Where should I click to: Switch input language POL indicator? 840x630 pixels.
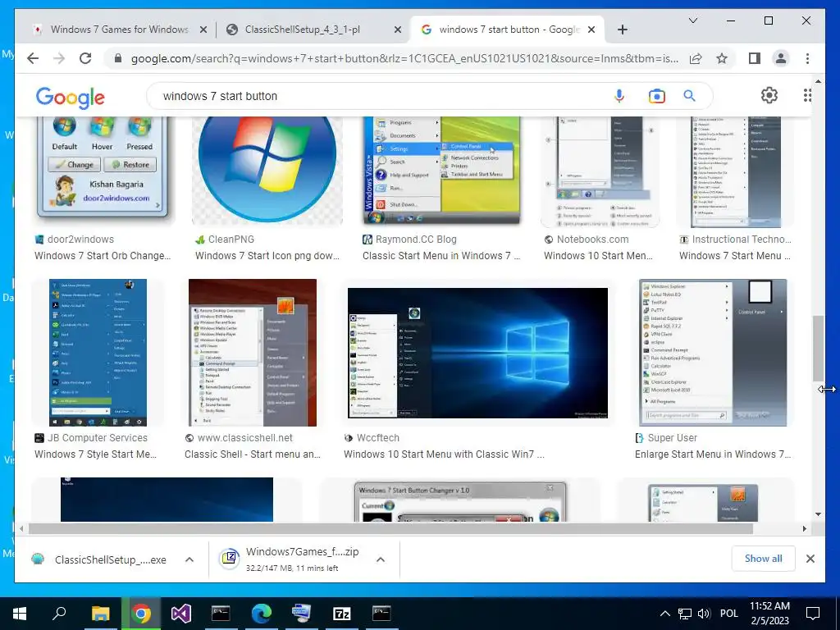click(728, 614)
